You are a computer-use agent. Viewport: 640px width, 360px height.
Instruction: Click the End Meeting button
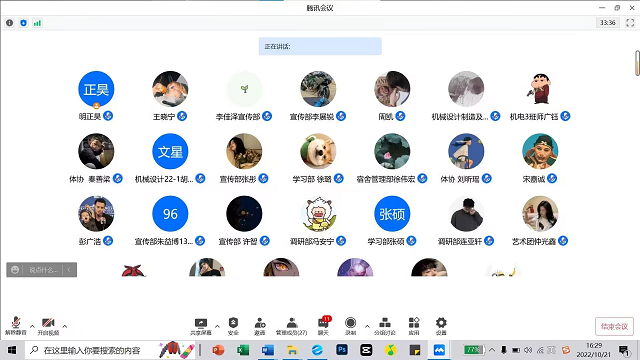pos(614,327)
